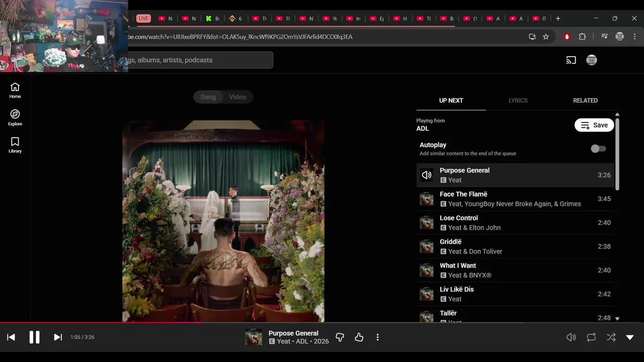Dislike Purpose General with thumbs down

(340, 337)
